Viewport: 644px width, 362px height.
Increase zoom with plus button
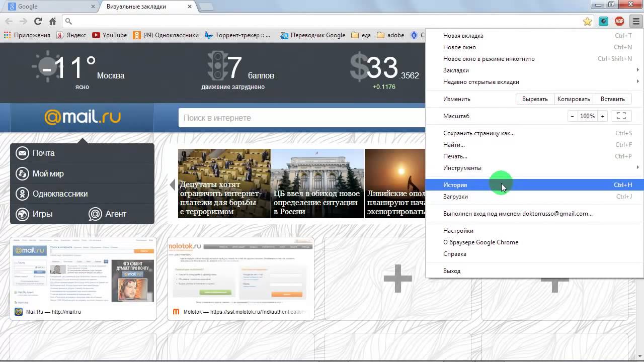(x=602, y=116)
